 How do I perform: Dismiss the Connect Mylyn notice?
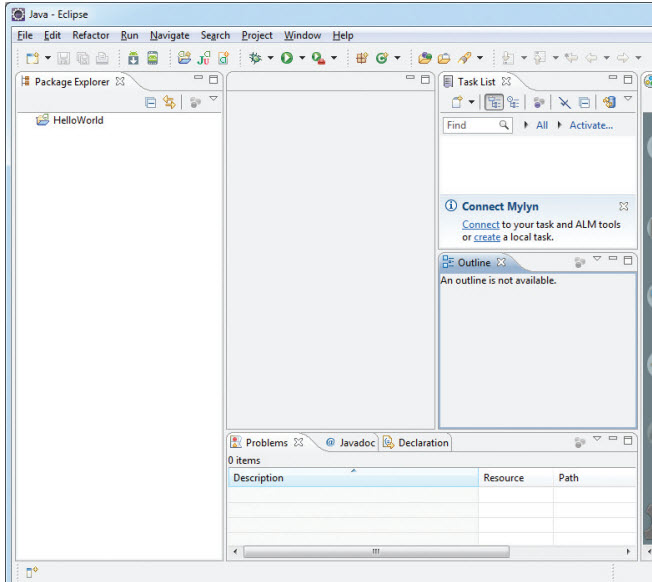point(623,206)
